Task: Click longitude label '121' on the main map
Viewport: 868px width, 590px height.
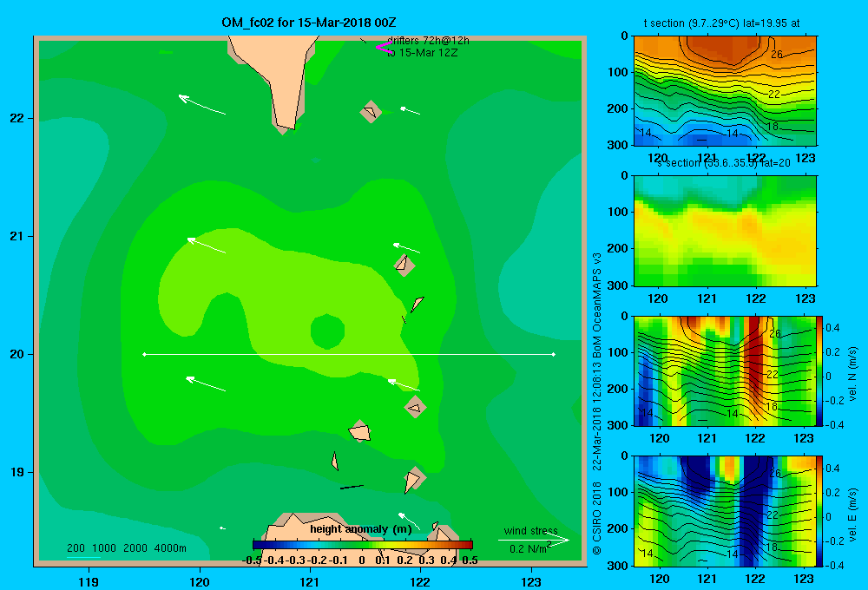Action: tap(310, 581)
